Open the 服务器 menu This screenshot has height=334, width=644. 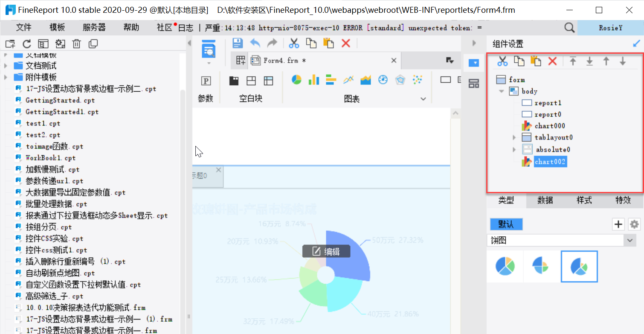pyautogui.click(x=94, y=28)
